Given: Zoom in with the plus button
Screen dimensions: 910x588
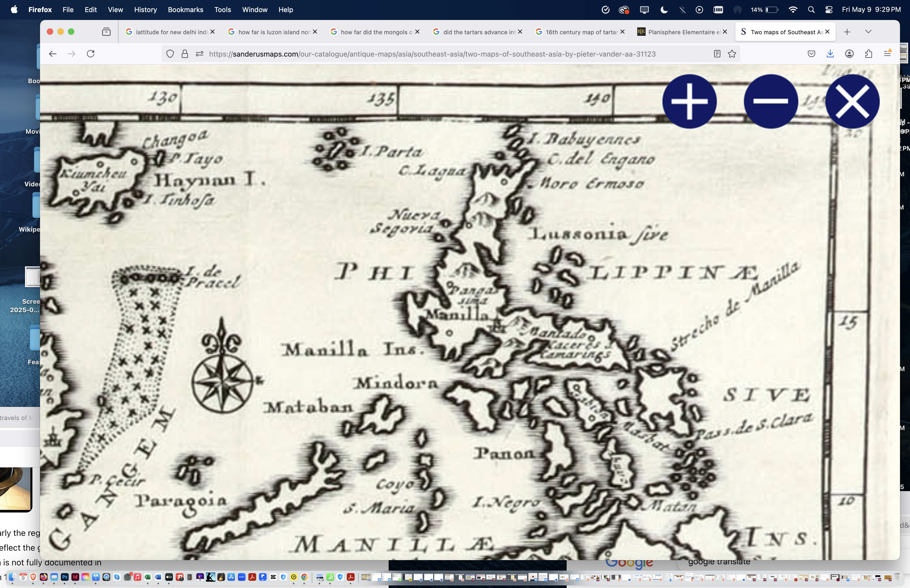Looking at the screenshot, I should (689, 101).
